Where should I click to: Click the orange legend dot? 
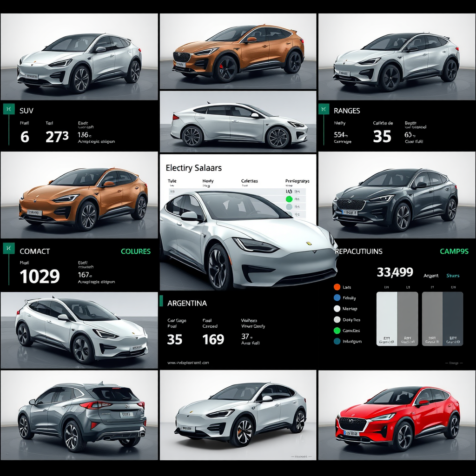point(337,287)
